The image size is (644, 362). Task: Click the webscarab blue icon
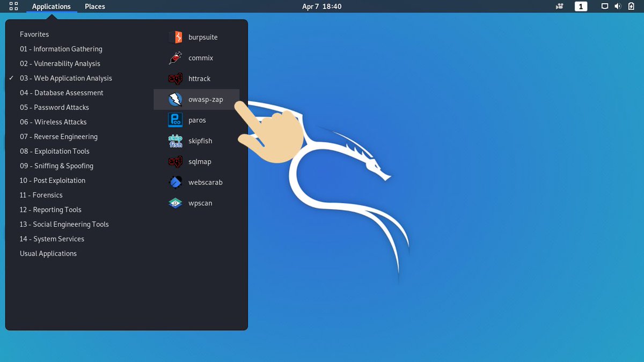coord(175,182)
